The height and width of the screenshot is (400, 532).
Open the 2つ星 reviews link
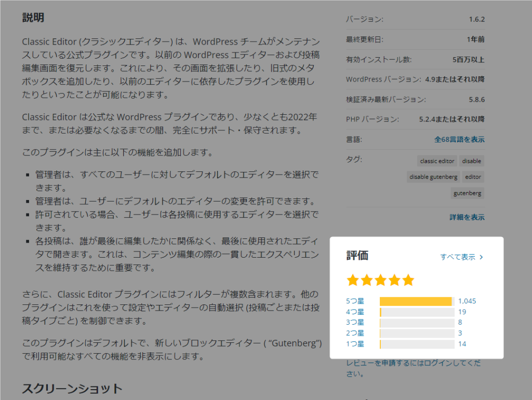click(355, 334)
